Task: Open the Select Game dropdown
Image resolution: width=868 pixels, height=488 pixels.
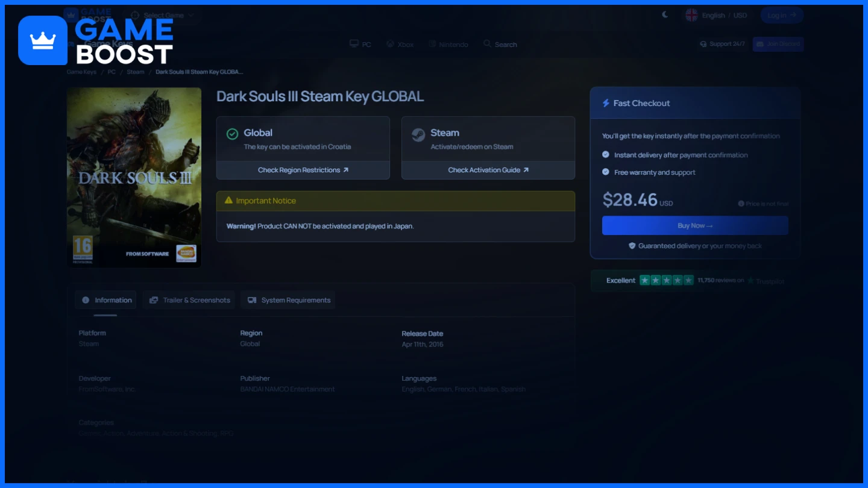Action: [x=162, y=15]
